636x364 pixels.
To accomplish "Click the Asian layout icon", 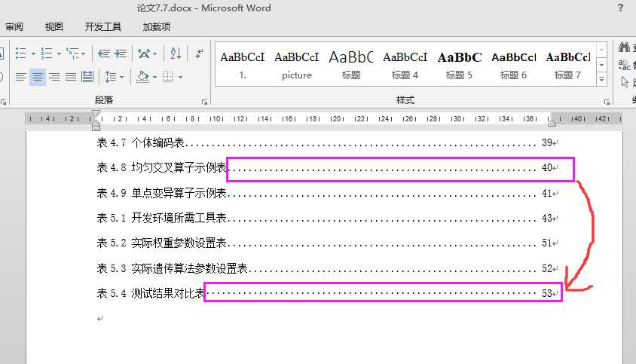I will click(144, 54).
